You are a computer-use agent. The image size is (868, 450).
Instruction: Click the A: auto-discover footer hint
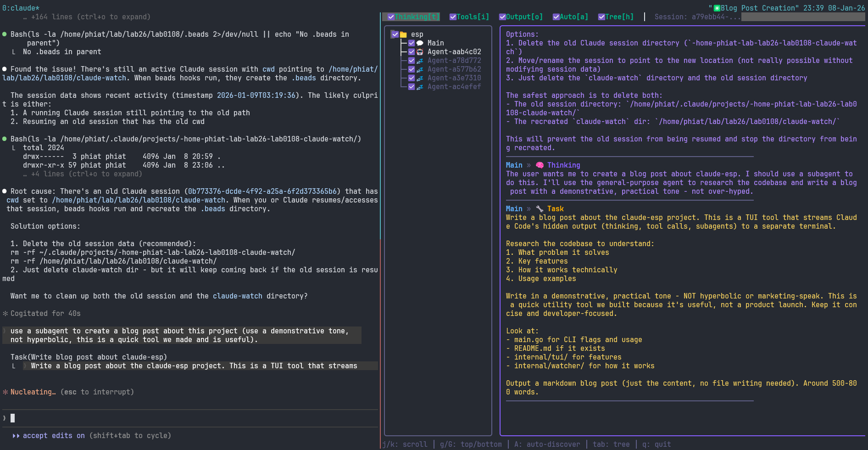547,444
